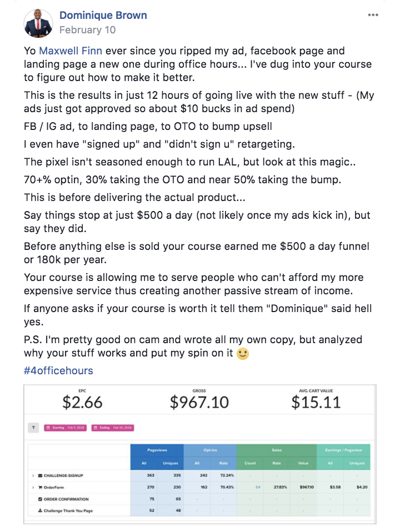Click the download icon beside Challenge Thank You Page
The width and height of the screenshot is (400, 532).
click(40, 511)
